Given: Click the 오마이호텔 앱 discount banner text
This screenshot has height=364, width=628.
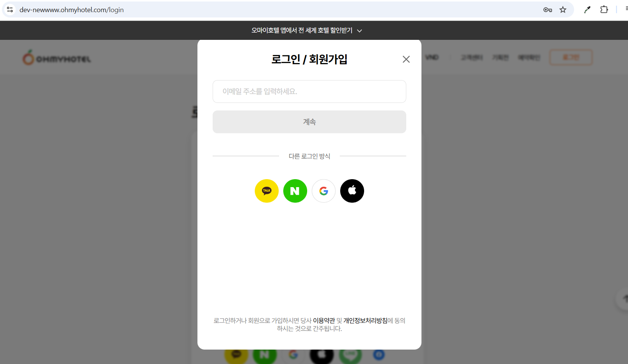Looking at the screenshot, I should point(302,30).
